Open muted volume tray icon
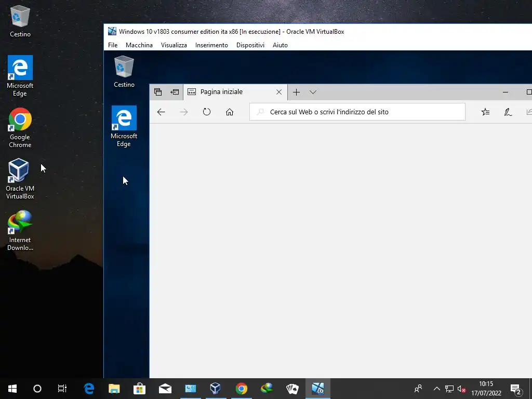Image resolution: width=532 pixels, height=399 pixels. (x=461, y=389)
